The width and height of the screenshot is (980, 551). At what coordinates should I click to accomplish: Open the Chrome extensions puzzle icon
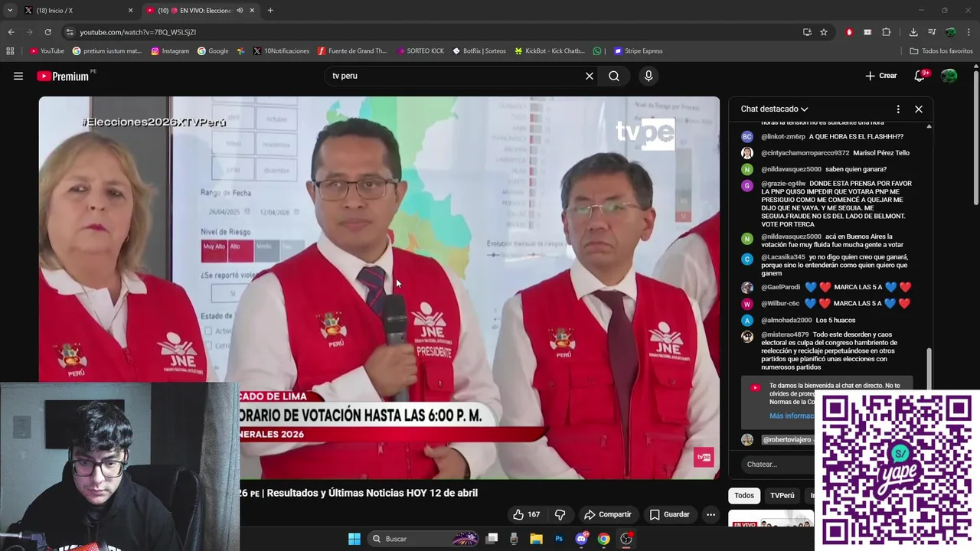(887, 32)
